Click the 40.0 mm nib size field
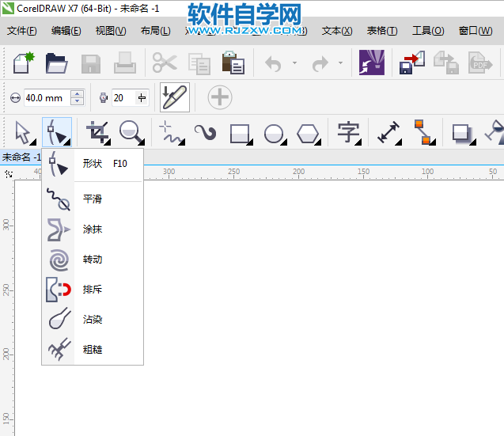This screenshot has width=504, height=436. [47, 98]
